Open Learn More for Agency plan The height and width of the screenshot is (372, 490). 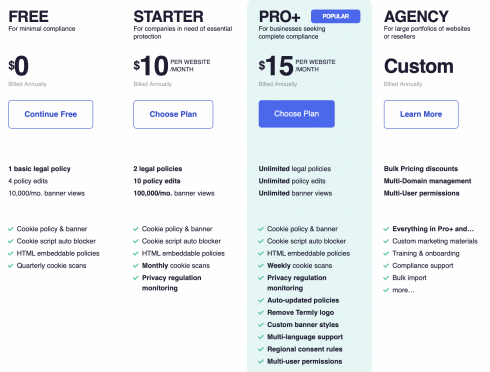[x=421, y=114]
